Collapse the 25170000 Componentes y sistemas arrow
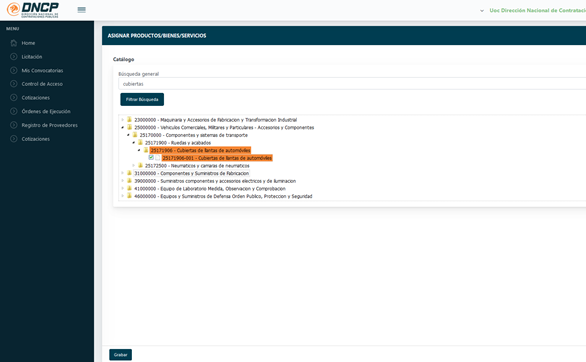Viewport: 586px width, 362px height. pyautogui.click(x=128, y=135)
